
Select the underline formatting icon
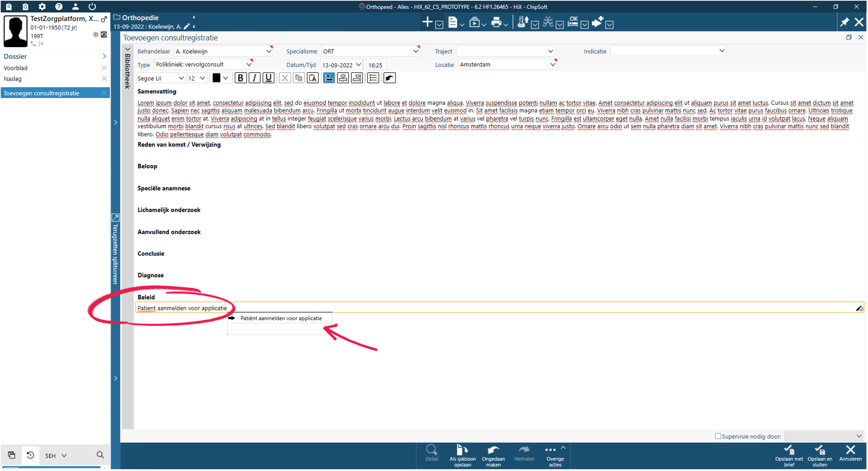tap(268, 78)
